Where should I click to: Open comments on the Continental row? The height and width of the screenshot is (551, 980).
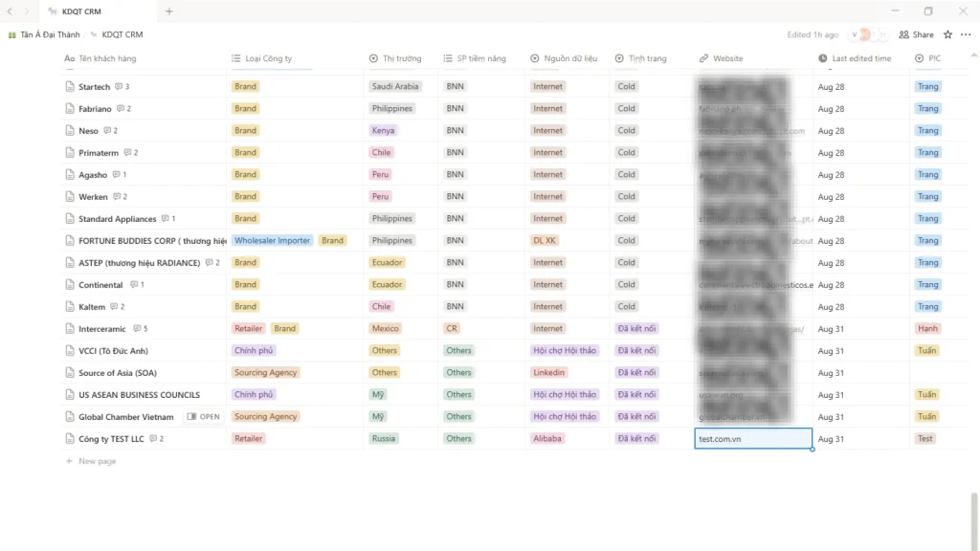(x=137, y=284)
